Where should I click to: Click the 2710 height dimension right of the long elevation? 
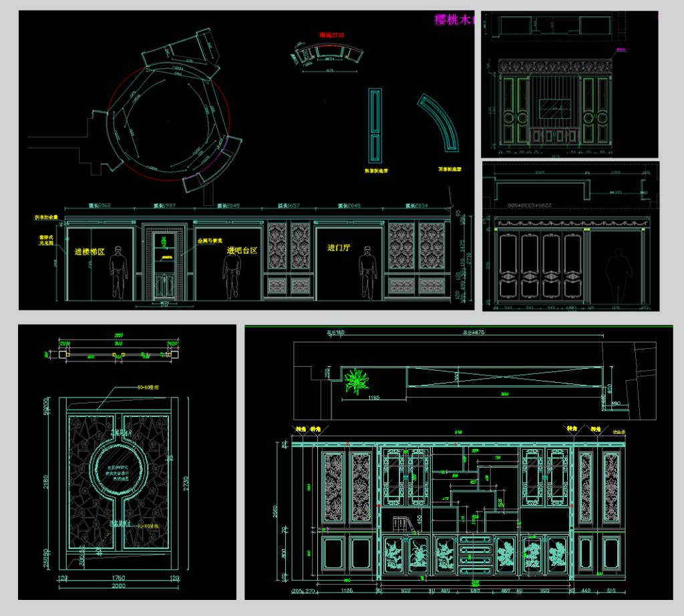pyautogui.click(x=469, y=259)
